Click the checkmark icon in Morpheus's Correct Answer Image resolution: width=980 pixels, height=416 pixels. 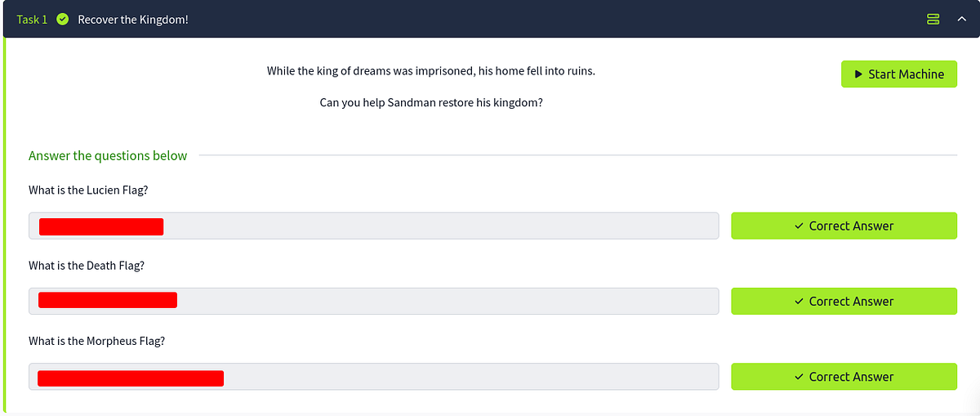point(799,377)
